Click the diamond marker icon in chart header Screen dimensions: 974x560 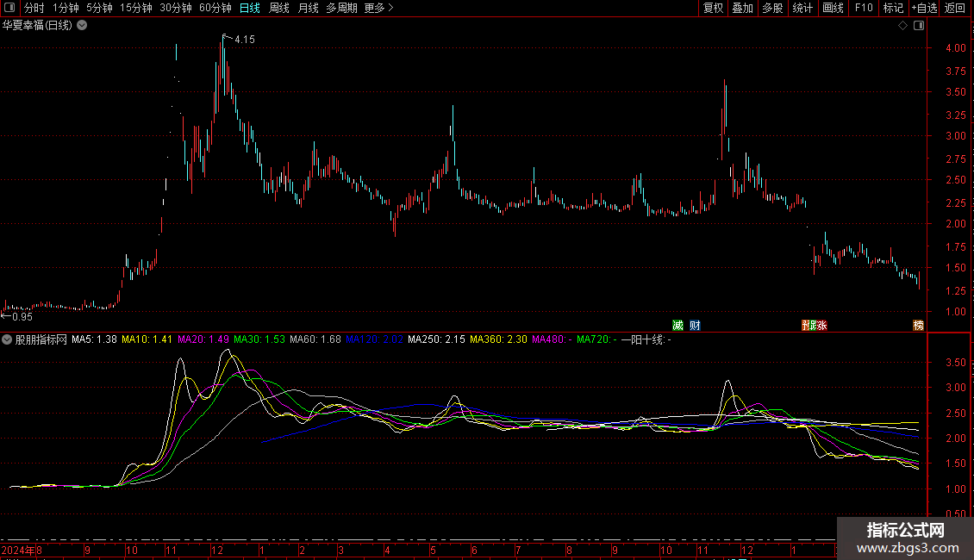click(903, 26)
